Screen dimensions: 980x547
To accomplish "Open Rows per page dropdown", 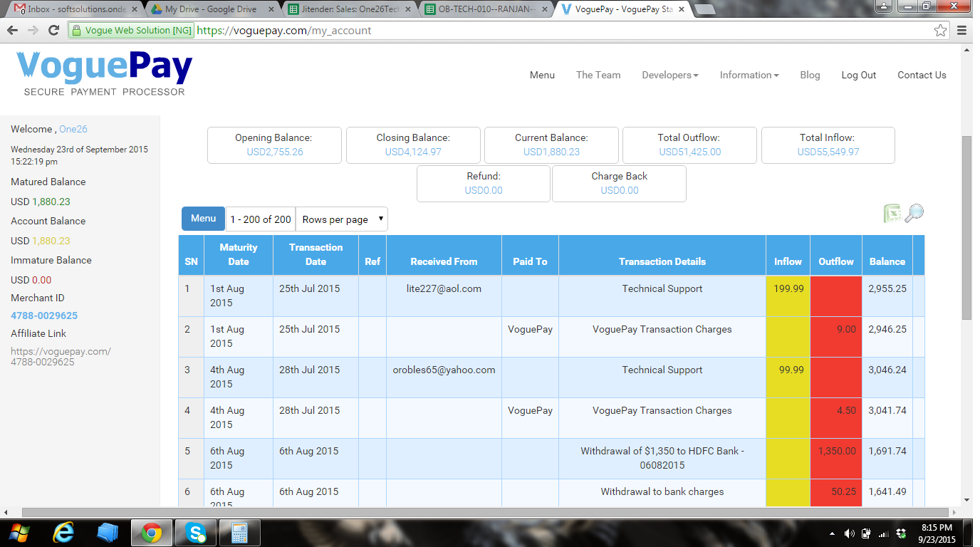I will pyautogui.click(x=342, y=219).
